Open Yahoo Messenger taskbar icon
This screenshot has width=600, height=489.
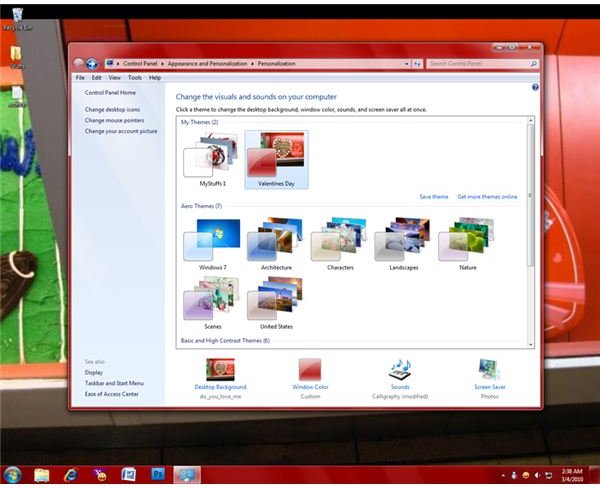tap(100, 475)
